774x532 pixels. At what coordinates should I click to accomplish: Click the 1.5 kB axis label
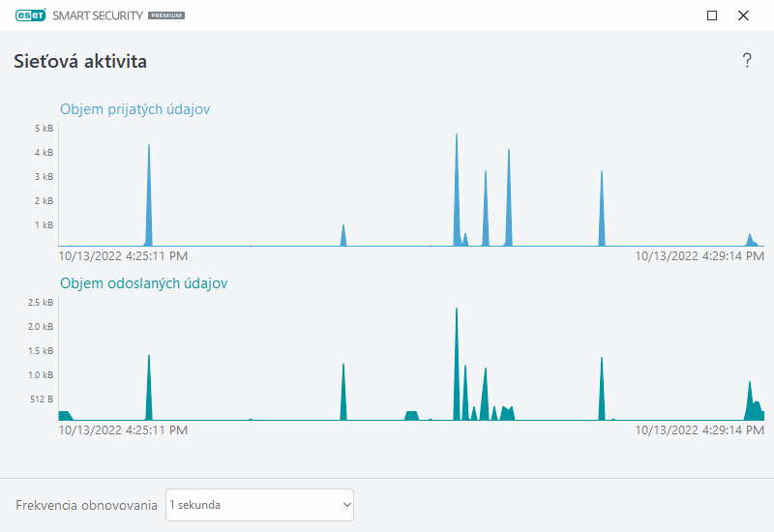[x=41, y=351]
